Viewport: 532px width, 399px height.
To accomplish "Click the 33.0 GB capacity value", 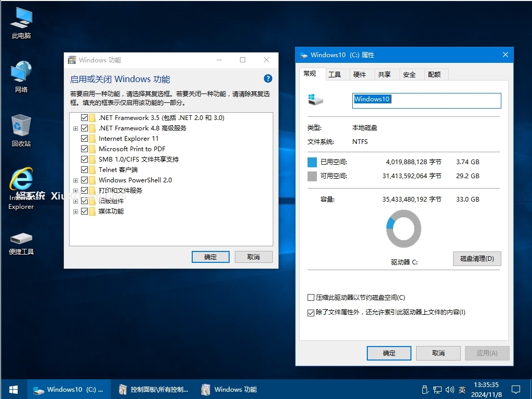I will 468,199.
